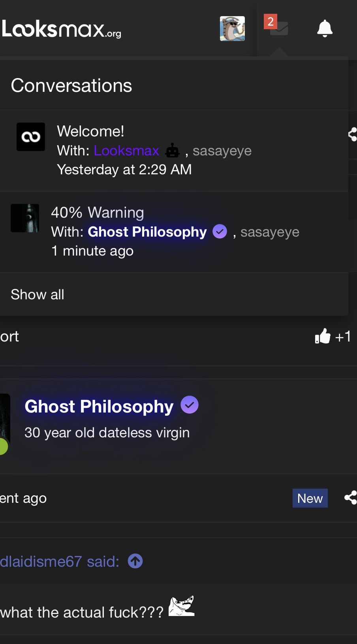Open the conversations inbox envelope icon
The height and width of the screenshot is (644, 357).
pos(279,28)
